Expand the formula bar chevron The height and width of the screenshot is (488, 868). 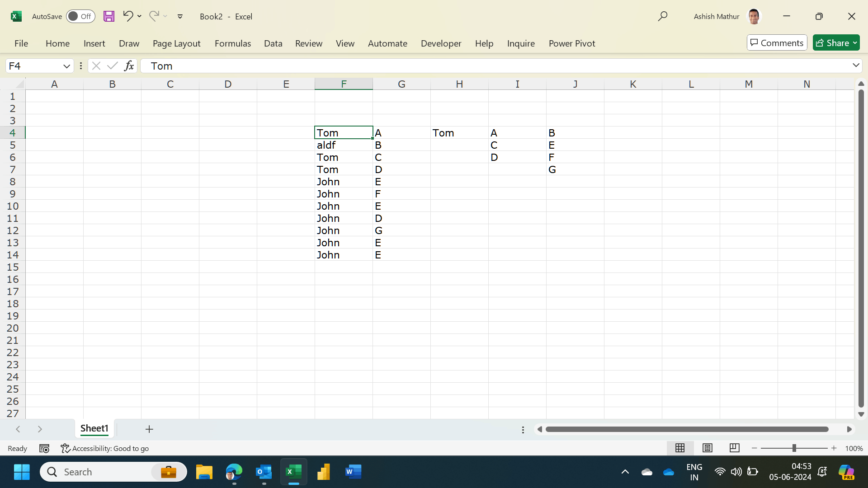[x=856, y=66]
